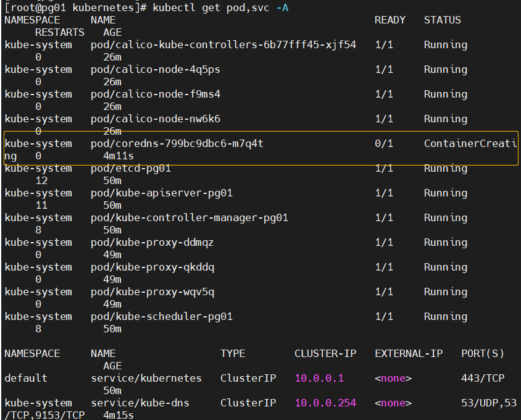Click restart count 12 for etcd-pg01
The width and height of the screenshot is (521, 420).
[x=41, y=181]
